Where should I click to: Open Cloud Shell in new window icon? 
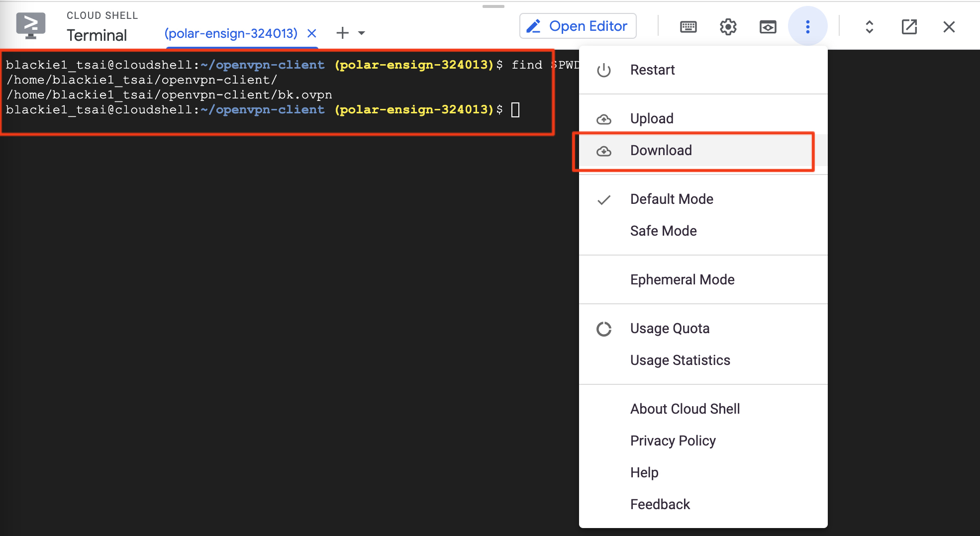(x=909, y=27)
